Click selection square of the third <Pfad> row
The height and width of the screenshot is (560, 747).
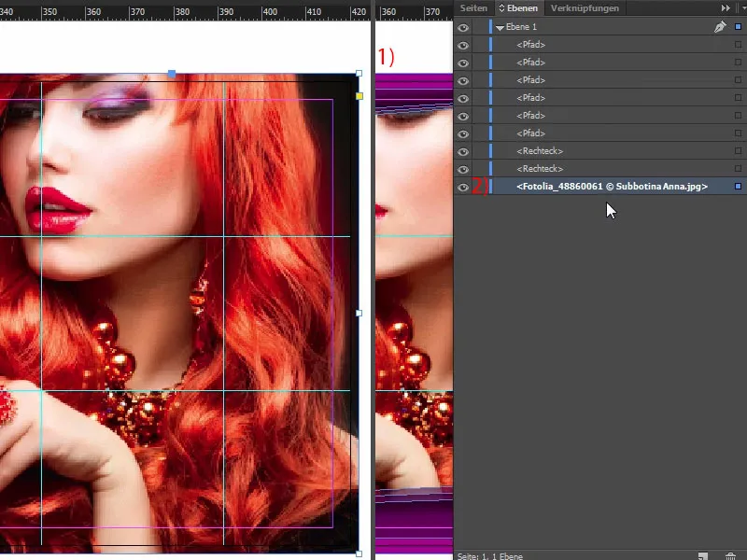point(738,79)
